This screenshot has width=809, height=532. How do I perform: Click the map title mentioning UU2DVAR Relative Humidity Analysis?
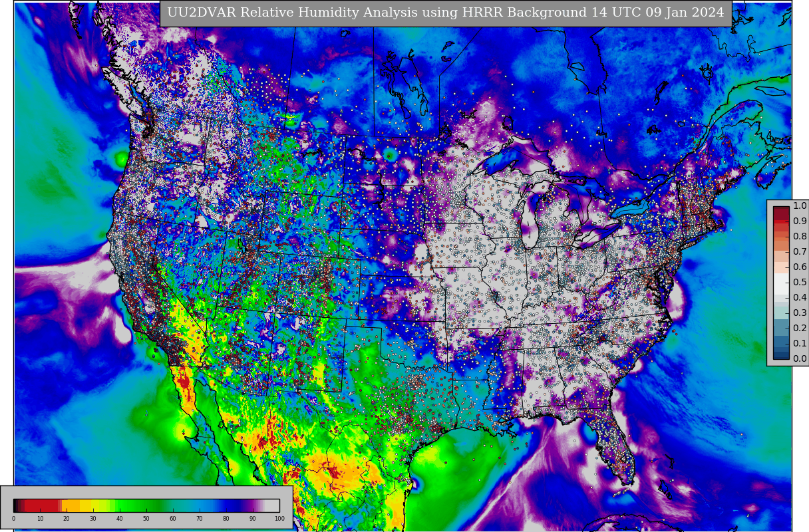click(x=445, y=13)
